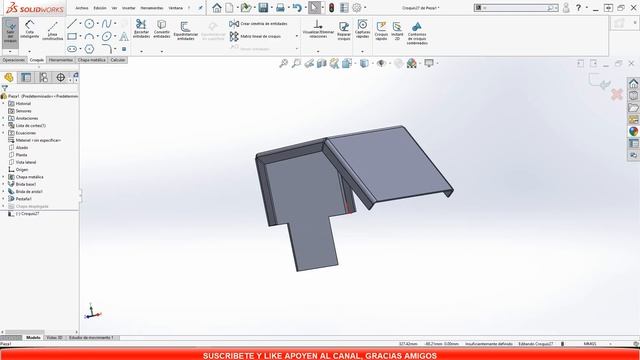Toggle Instant 2D
640x360 pixels.
pyautogui.click(x=397, y=31)
